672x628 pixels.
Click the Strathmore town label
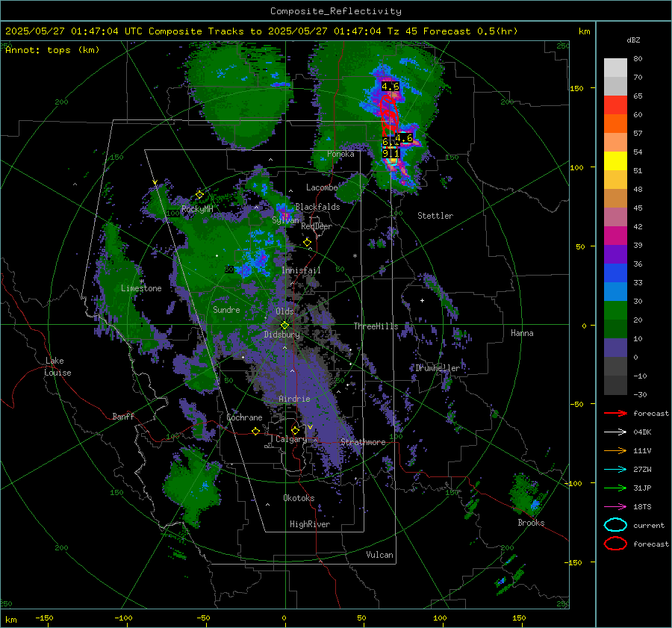[x=363, y=442]
